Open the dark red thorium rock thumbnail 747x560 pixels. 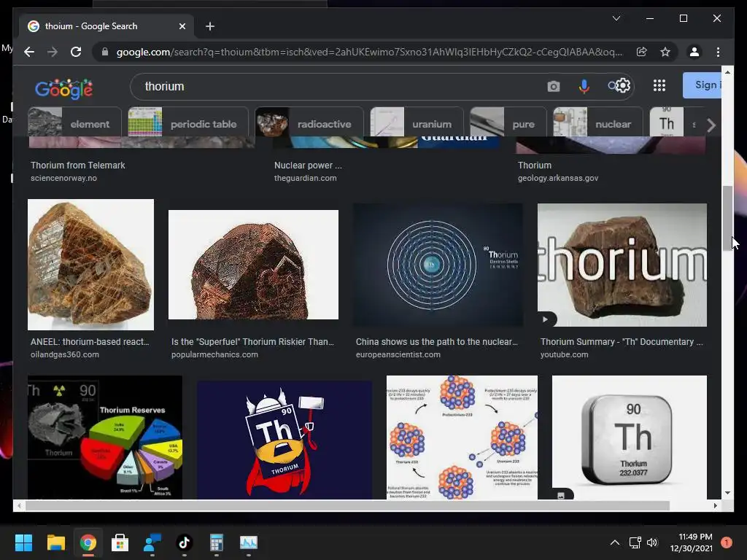(x=253, y=264)
